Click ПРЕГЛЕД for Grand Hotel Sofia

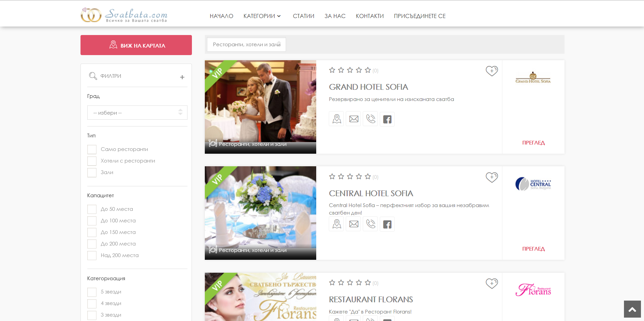click(x=533, y=143)
